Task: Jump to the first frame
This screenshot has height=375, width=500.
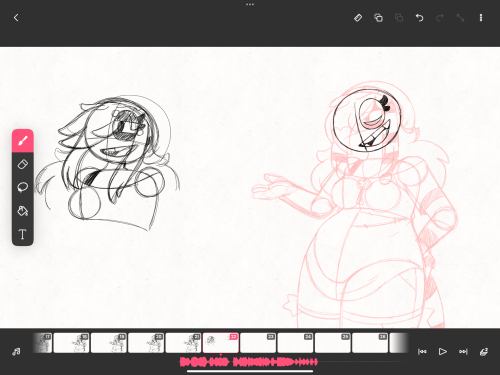Action: click(x=422, y=352)
